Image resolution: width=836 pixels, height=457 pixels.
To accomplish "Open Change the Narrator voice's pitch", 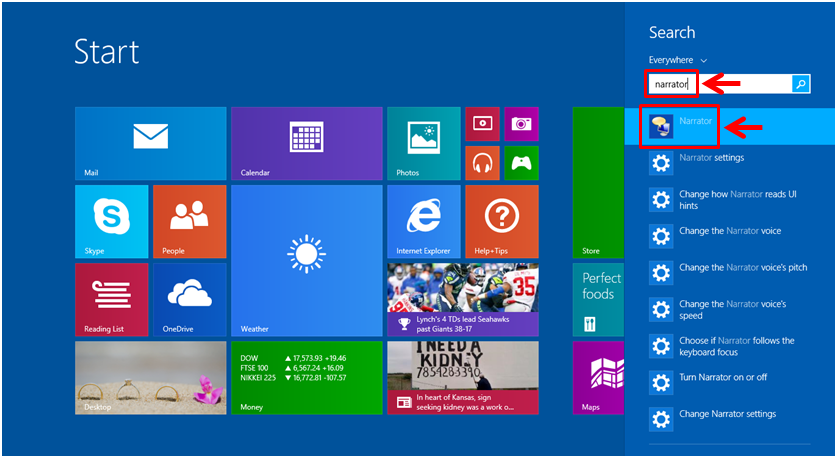I will (x=730, y=272).
